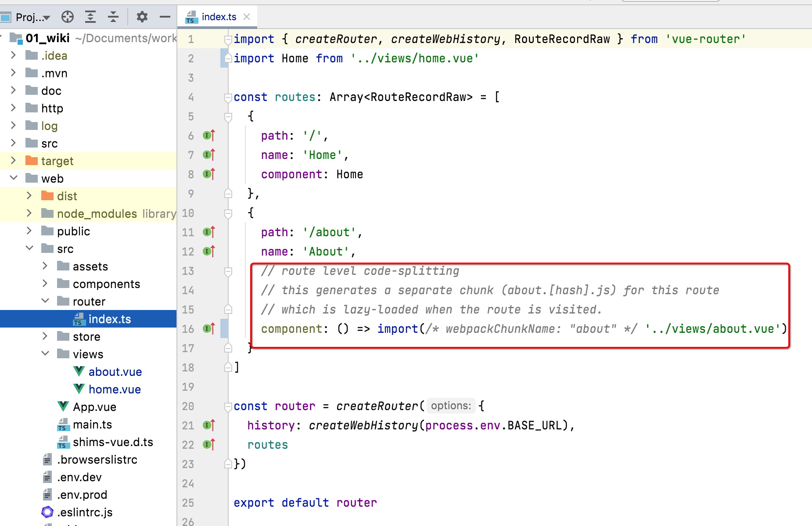Click the locate/select opened file target icon
Viewport: 812px width, 526px height.
pos(68,17)
